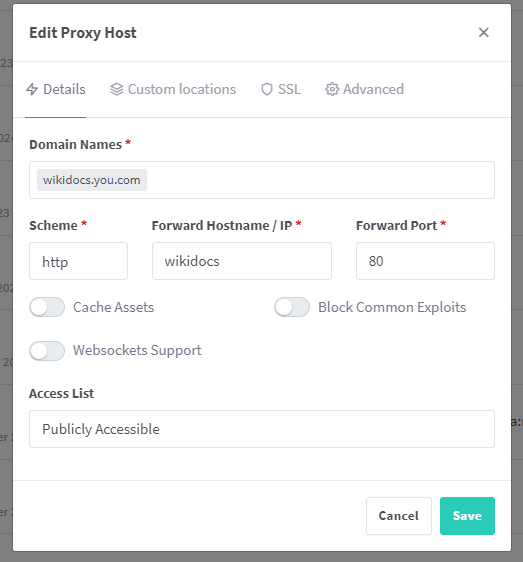Click the gear icon next to Advanced
This screenshot has height=562, width=523.
pos(332,89)
